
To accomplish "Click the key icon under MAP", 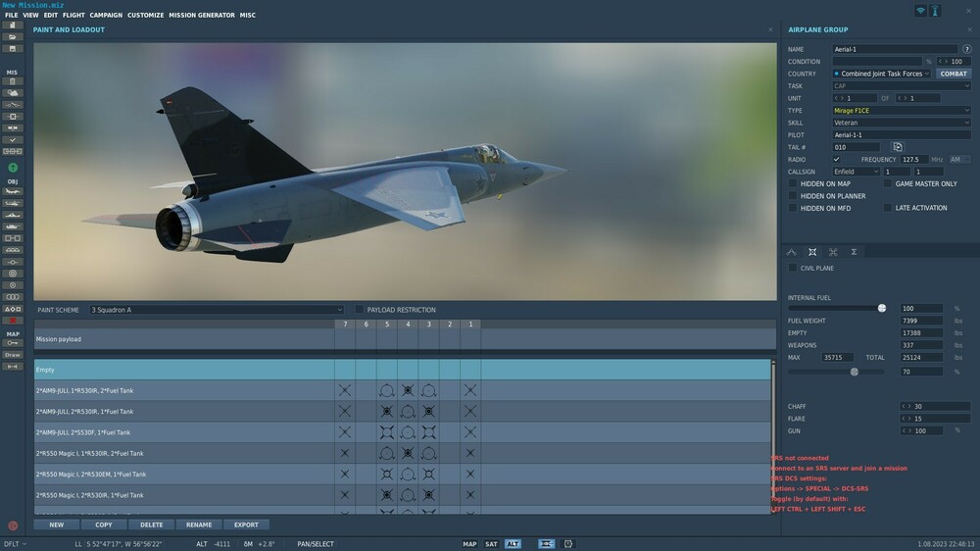I will (x=12, y=343).
